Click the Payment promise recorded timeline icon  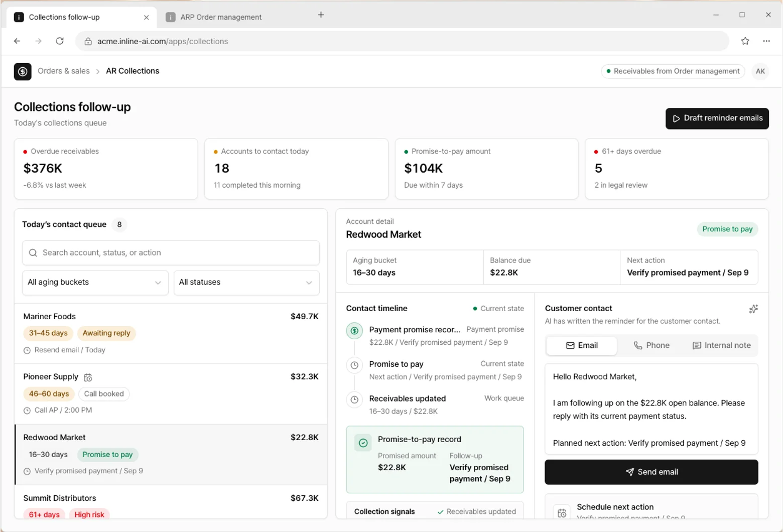click(354, 331)
